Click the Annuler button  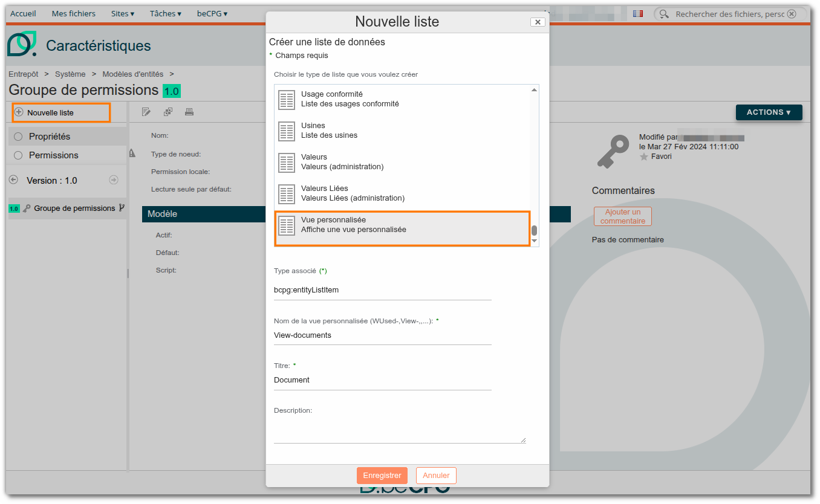pyautogui.click(x=436, y=476)
